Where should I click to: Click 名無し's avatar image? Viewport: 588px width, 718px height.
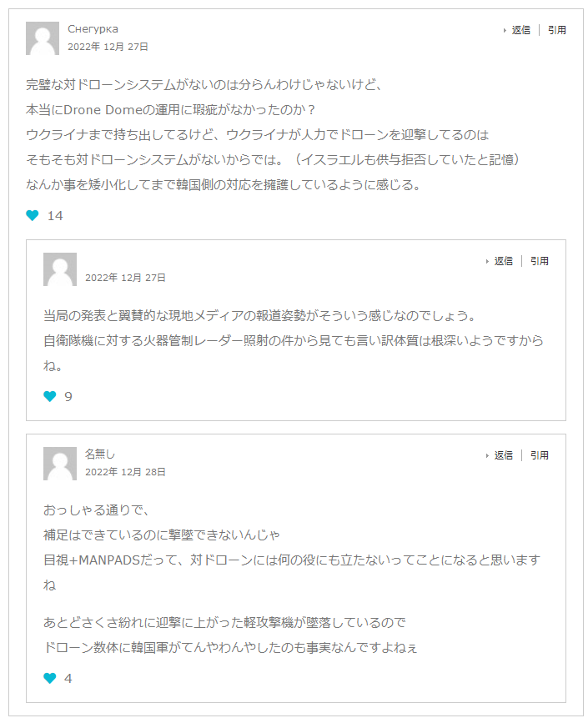(x=60, y=464)
